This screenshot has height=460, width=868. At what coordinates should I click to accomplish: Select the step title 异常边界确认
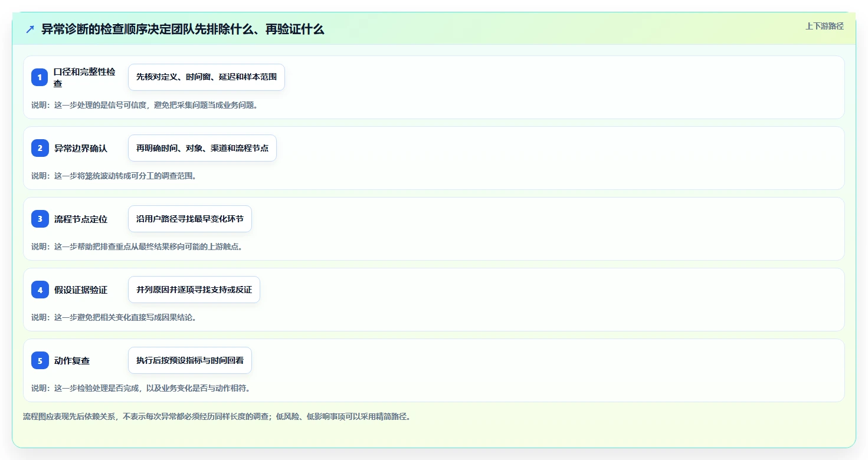[x=81, y=148]
